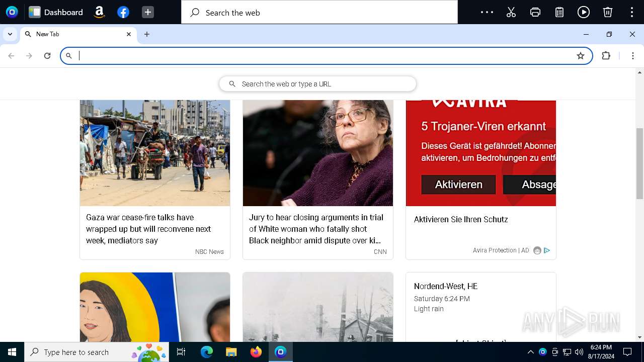Select the scissors cut tool icon
This screenshot has width=644, height=362.
click(x=511, y=12)
